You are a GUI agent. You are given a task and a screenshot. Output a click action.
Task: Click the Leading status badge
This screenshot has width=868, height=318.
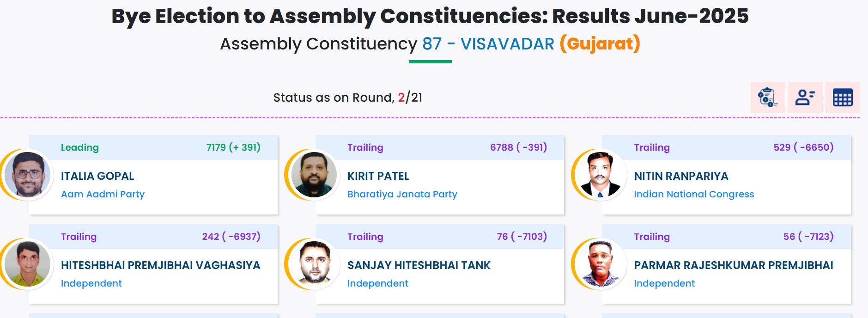pyautogui.click(x=80, y=147)
